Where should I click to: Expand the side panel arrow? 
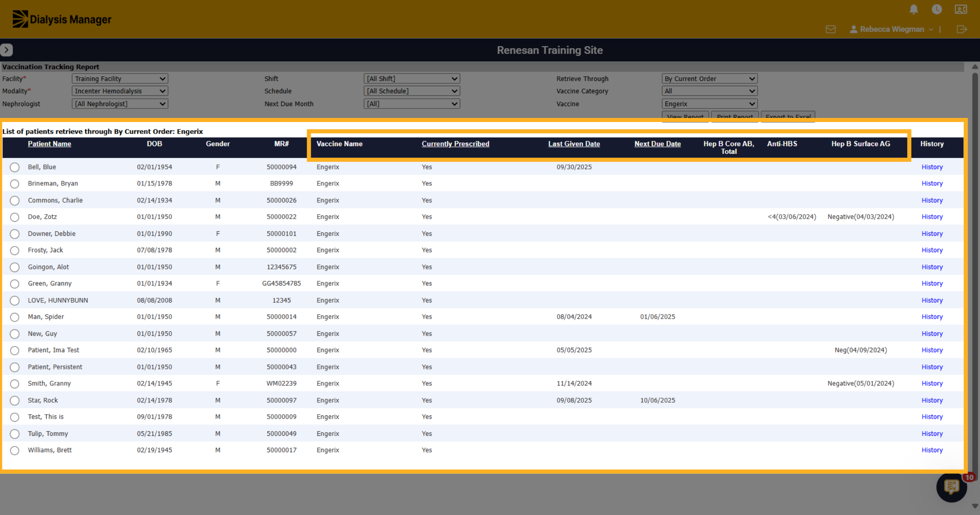click(7, 50)
